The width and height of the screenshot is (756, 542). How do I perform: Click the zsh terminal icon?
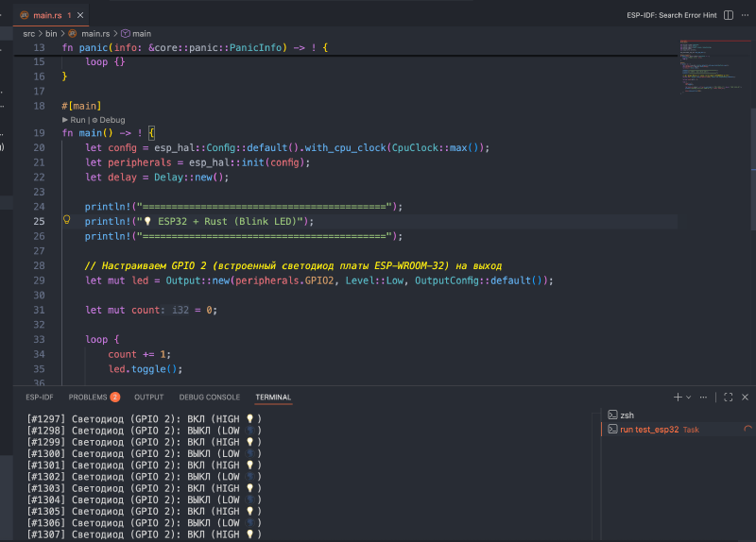tap(612, 415)
